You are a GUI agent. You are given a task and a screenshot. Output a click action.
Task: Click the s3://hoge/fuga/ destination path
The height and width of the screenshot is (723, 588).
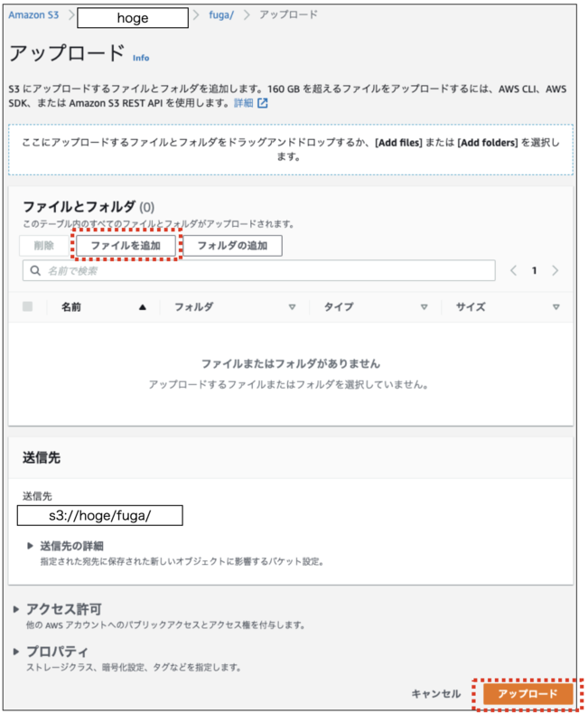[x=100, y=515]
